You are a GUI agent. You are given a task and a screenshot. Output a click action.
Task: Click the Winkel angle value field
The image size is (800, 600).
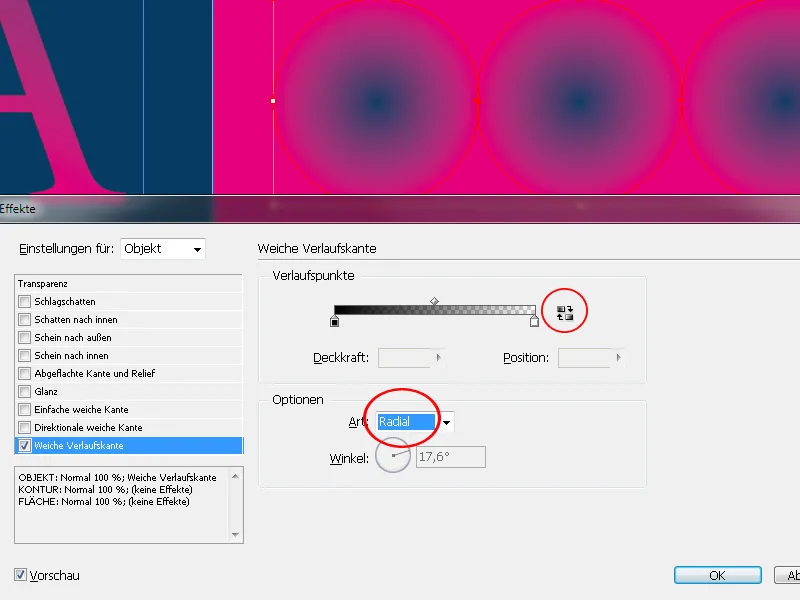pyautogui.click(x=451, y=457)
